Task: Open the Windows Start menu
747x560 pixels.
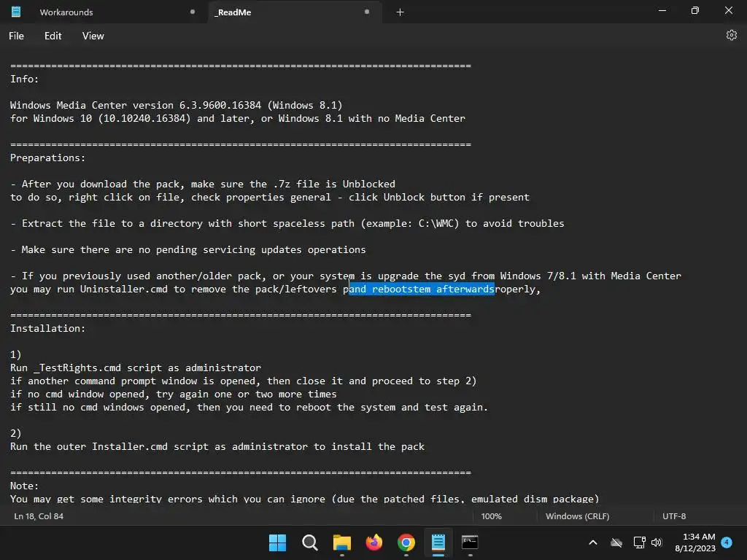Action: (277, 542)
